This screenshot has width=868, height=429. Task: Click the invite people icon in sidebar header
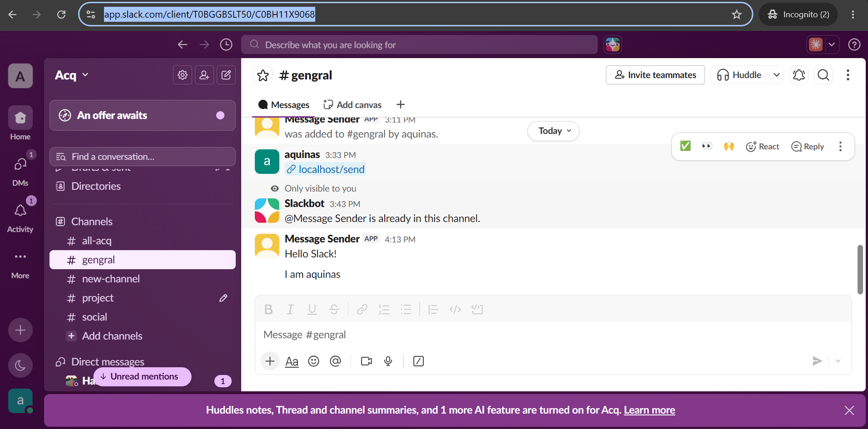[x=204, y=75]
